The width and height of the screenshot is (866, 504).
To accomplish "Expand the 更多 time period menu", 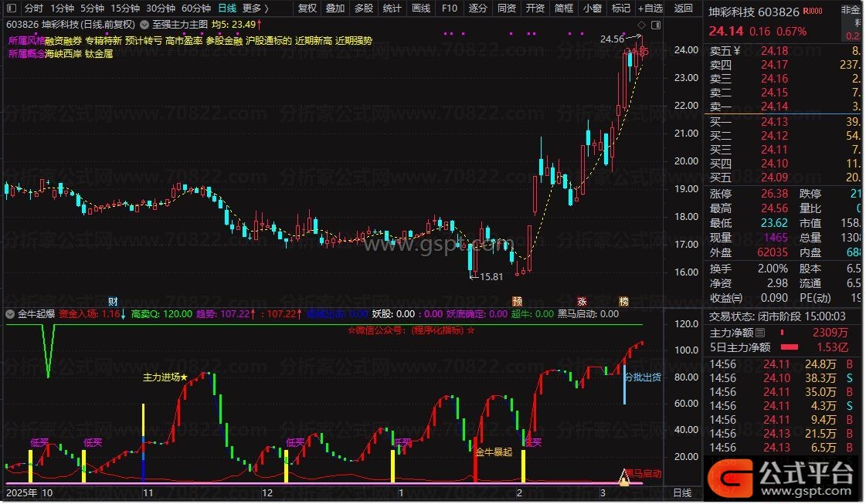I will [x=255, y=8].
